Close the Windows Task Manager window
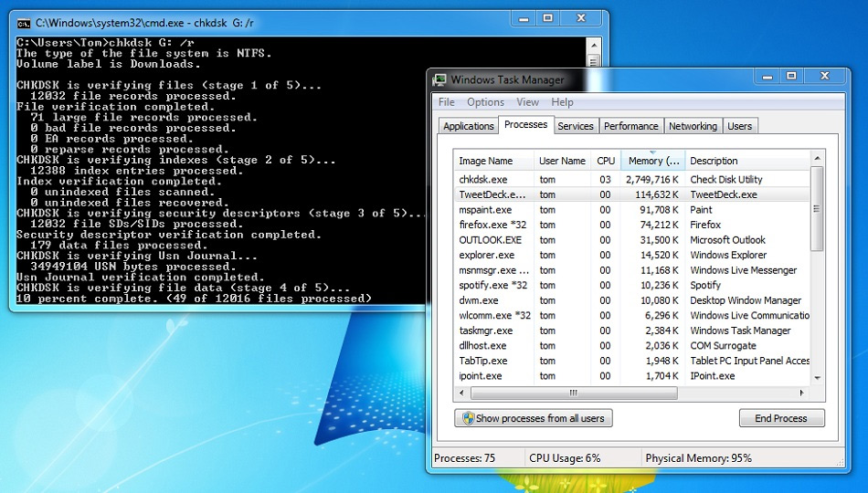 (825, 77)
